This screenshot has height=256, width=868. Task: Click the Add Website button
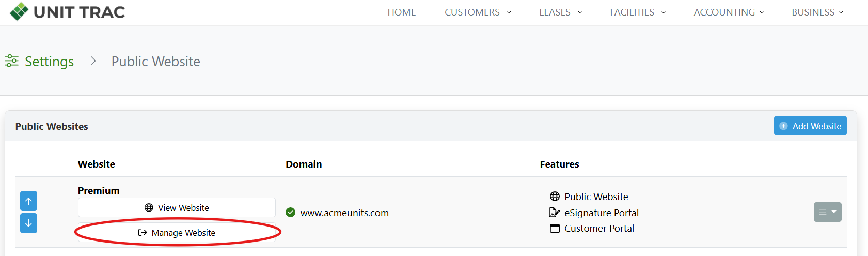pos(810,126)
